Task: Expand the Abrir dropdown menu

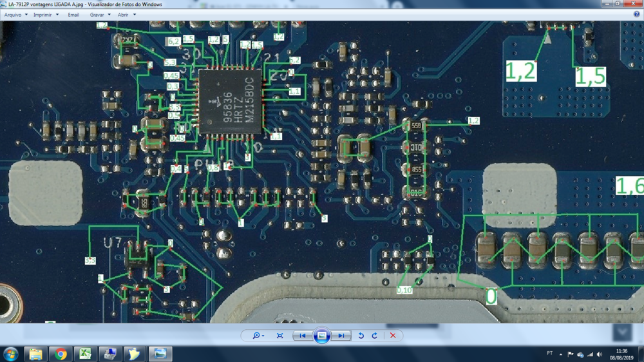Action: (x=126, y=15)
